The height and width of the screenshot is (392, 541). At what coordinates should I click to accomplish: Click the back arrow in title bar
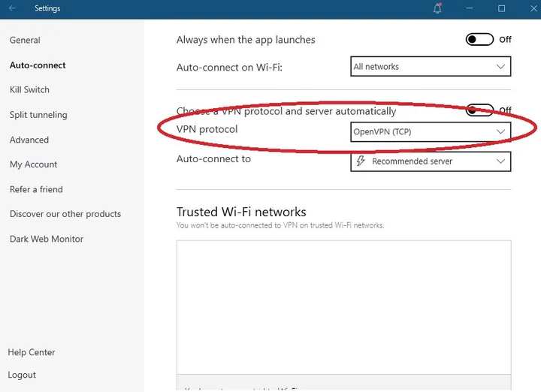click(x=13, y=9)
